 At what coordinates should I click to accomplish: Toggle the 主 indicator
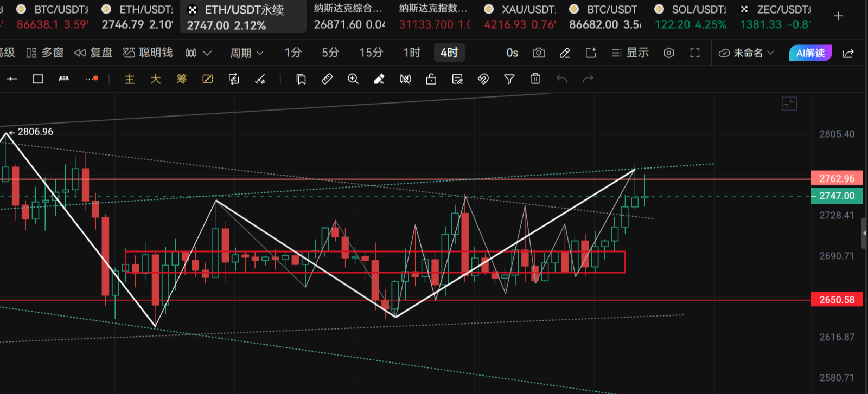click(x=130, y=79)
